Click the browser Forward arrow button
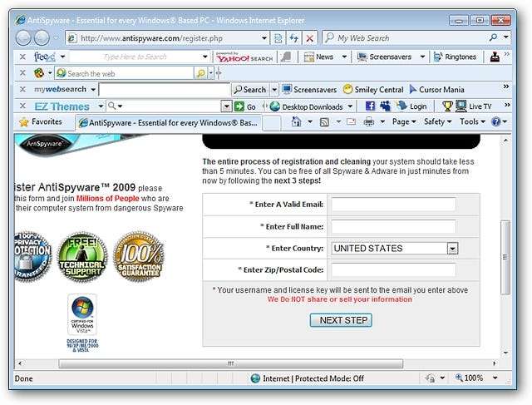 coord(42,37)
